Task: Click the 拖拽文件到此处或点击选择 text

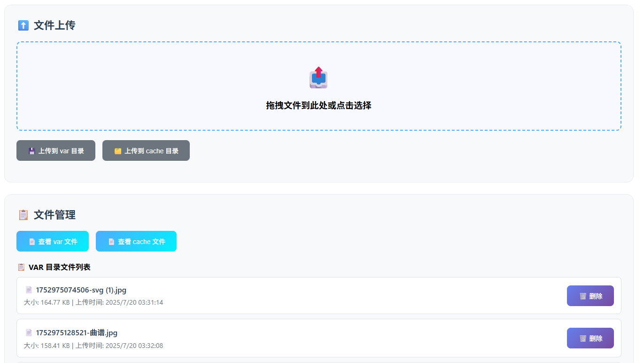Action: [x=319, y=105]
